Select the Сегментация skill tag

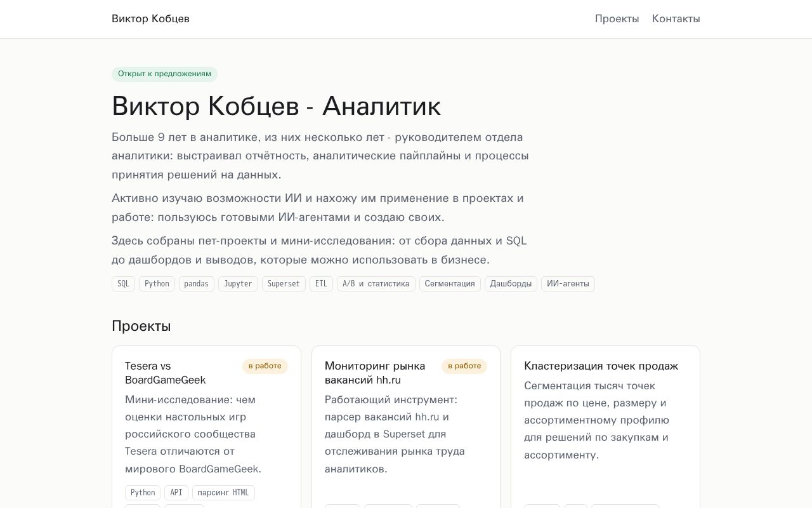tap(450, 284)
